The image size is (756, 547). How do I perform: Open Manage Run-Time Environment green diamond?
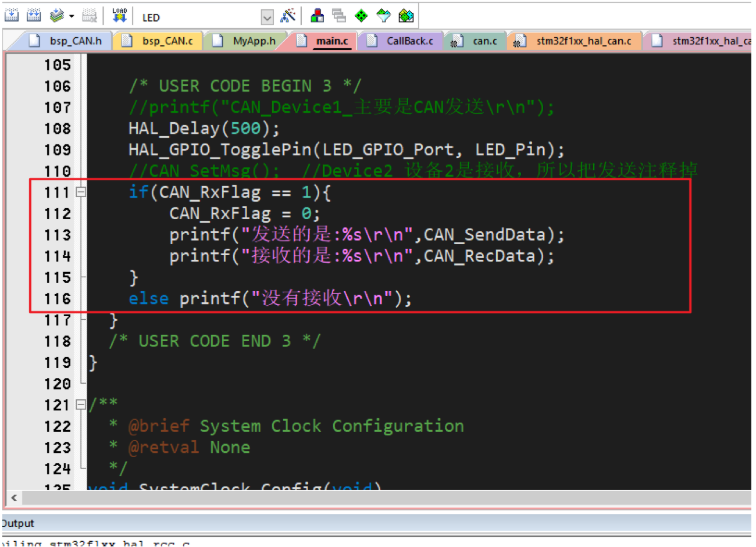pos(361,16)
